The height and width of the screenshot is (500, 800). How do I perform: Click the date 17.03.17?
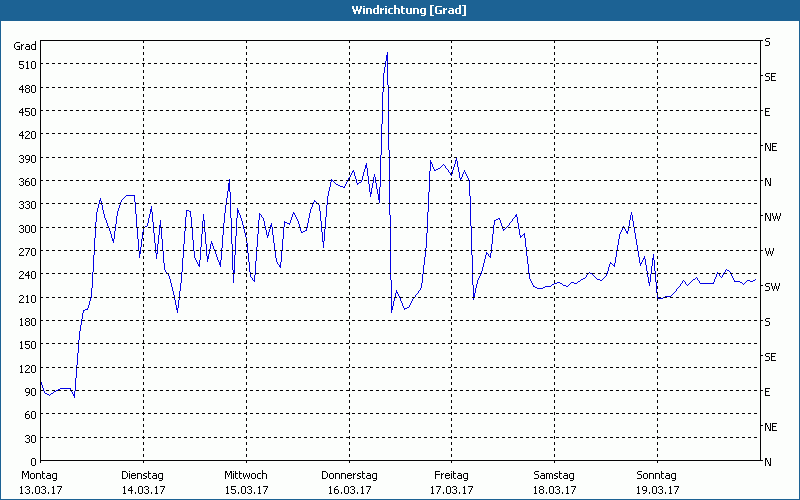point(452,490)
